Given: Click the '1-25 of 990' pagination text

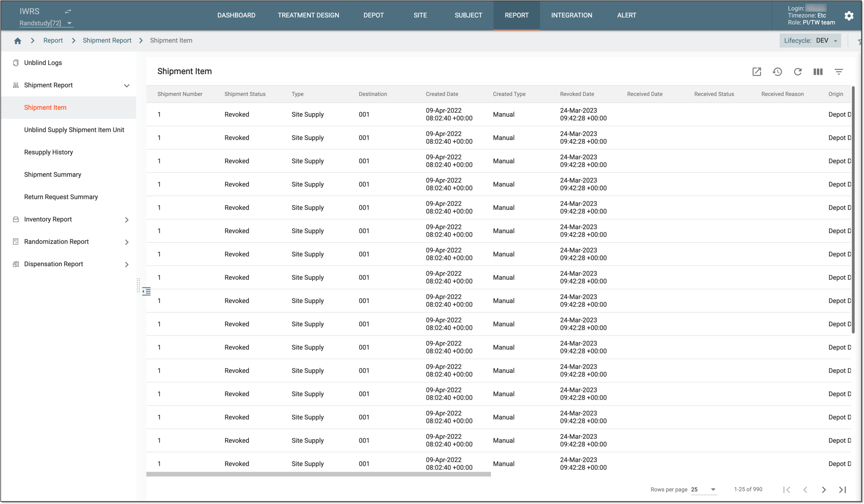Looking at the screenshot, I should click(748, 489).
